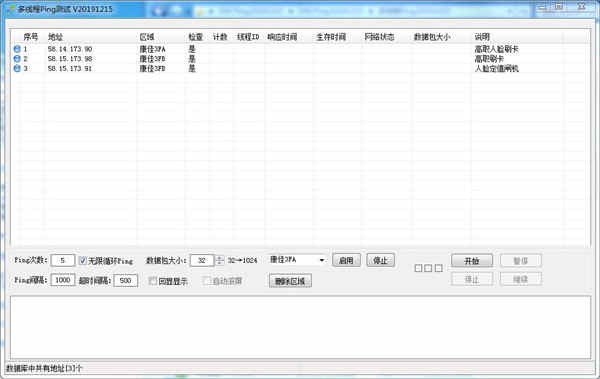Image resolution: width=600 pixels, height=379 pixels.
Task: Click the app icon in title bar
Action: pos(11,9)
